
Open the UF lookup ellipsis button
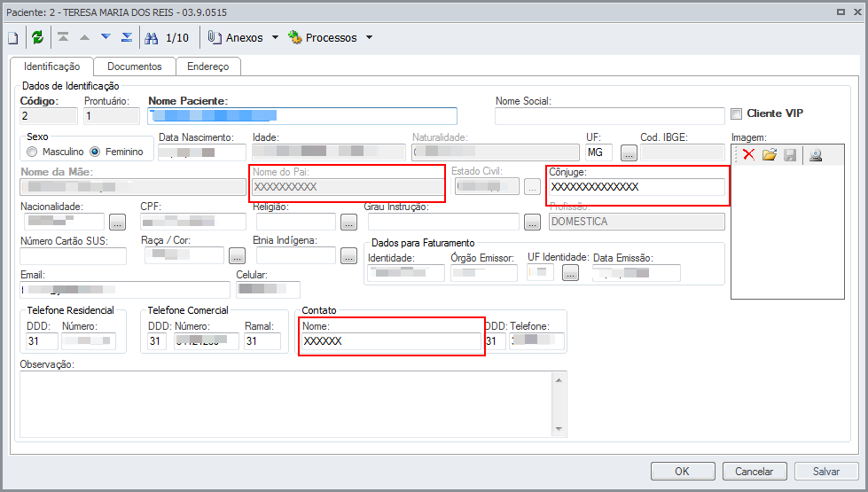629,152
